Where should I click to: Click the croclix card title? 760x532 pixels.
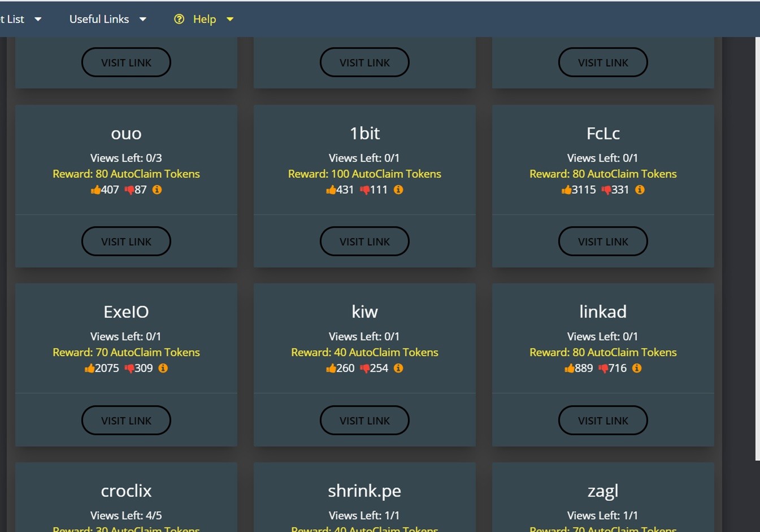pyautogui.click(x=126, y=491)
